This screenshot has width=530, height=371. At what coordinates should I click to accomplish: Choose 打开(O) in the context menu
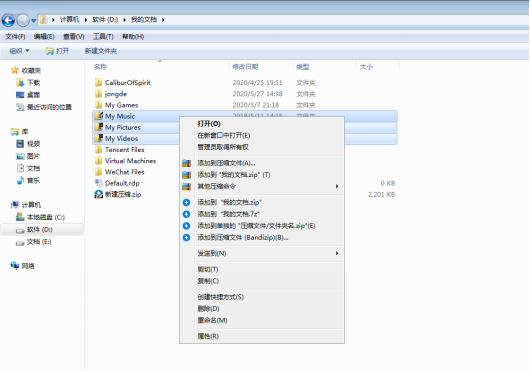pos(209,124)
